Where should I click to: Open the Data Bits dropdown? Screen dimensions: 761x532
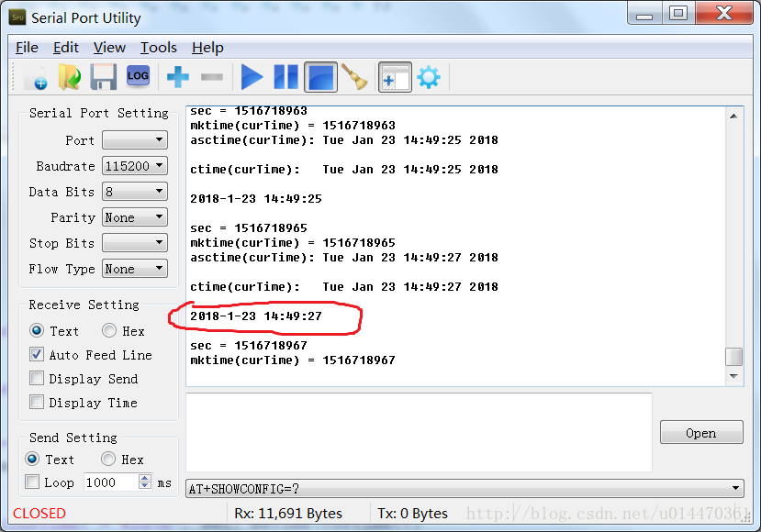(135, 192)
